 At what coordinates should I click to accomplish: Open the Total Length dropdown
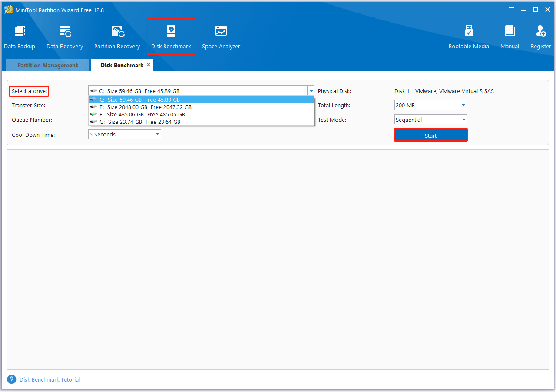[x=463, y=105]
